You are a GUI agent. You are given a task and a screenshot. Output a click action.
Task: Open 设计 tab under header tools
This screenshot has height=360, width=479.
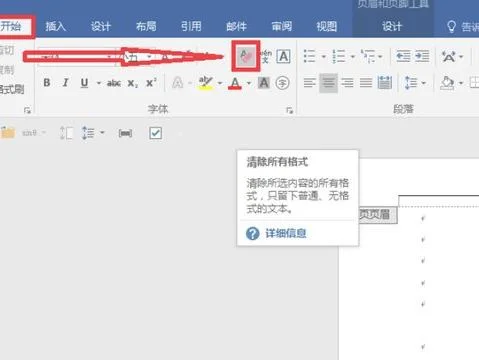tap(392, 26)
